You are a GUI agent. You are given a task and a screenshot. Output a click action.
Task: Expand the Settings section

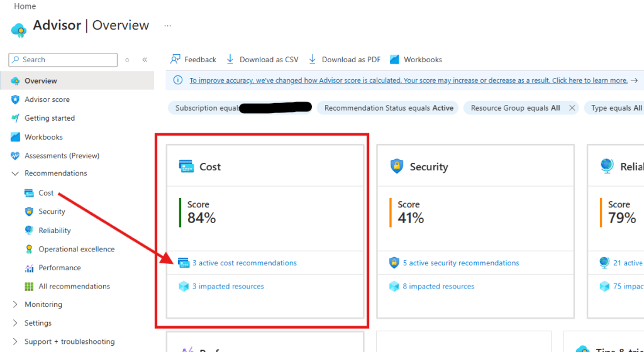15,323
